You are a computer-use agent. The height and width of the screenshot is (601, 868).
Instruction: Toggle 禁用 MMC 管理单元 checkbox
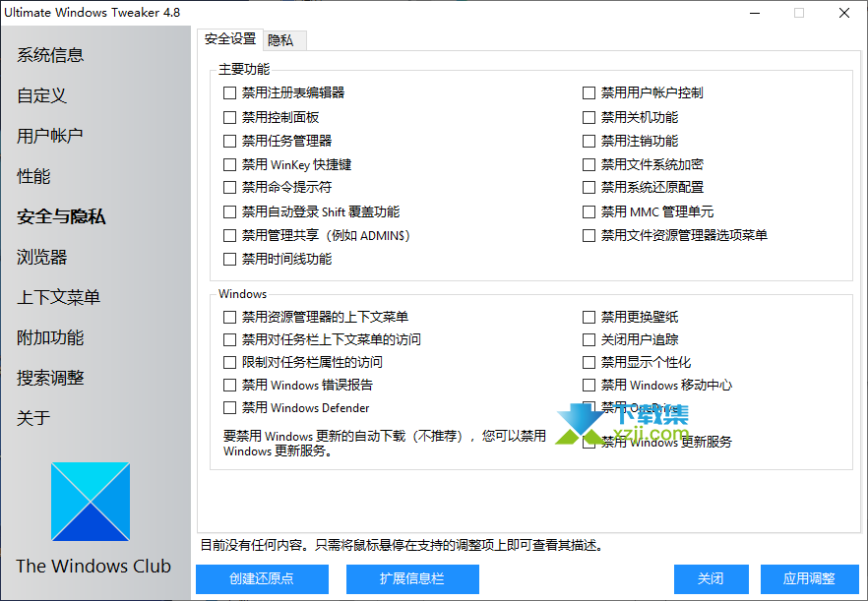(589, 211)
